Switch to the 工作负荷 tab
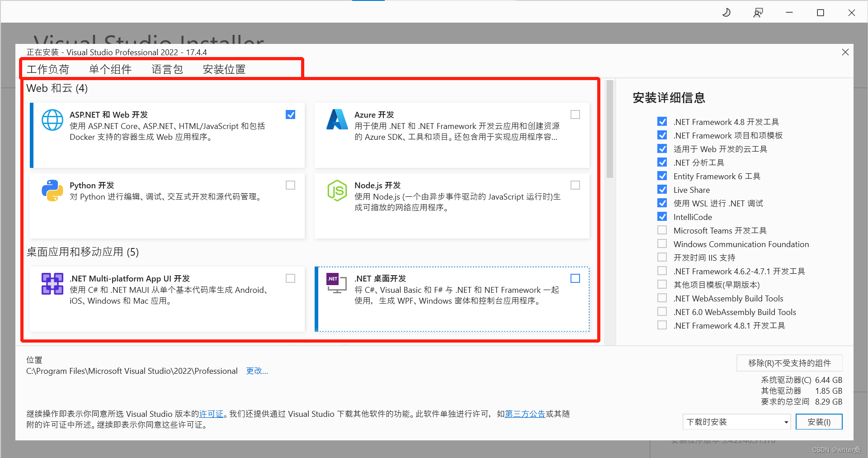 click(x=48, y=69)
